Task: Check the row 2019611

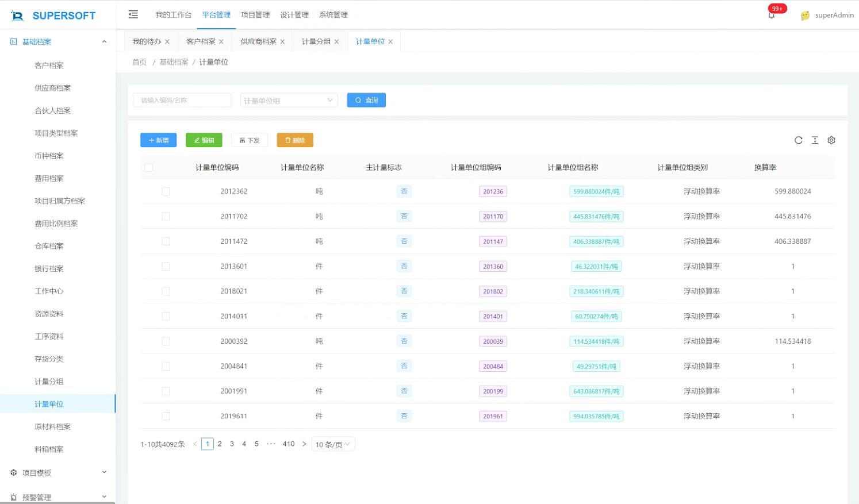Action: point(166,416)
